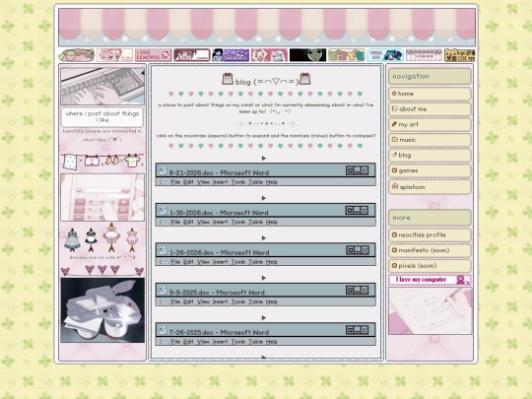Click the small icon beside splatoon
532x399 pixels.
[x=395, y=186]
